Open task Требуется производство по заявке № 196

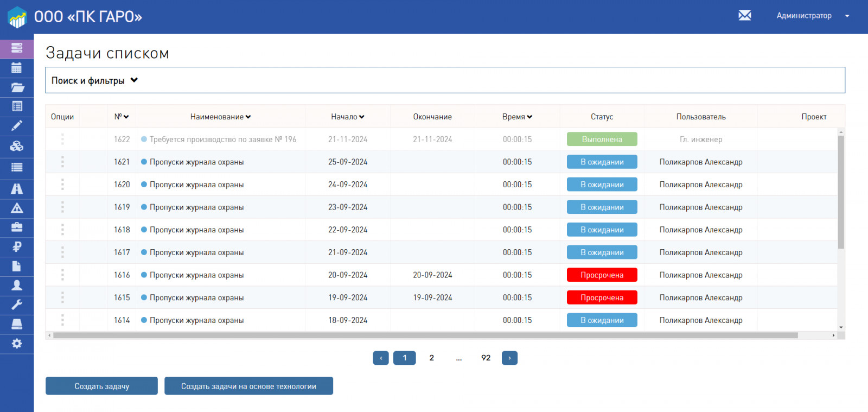pyautogui.click(x=223, y=140)
